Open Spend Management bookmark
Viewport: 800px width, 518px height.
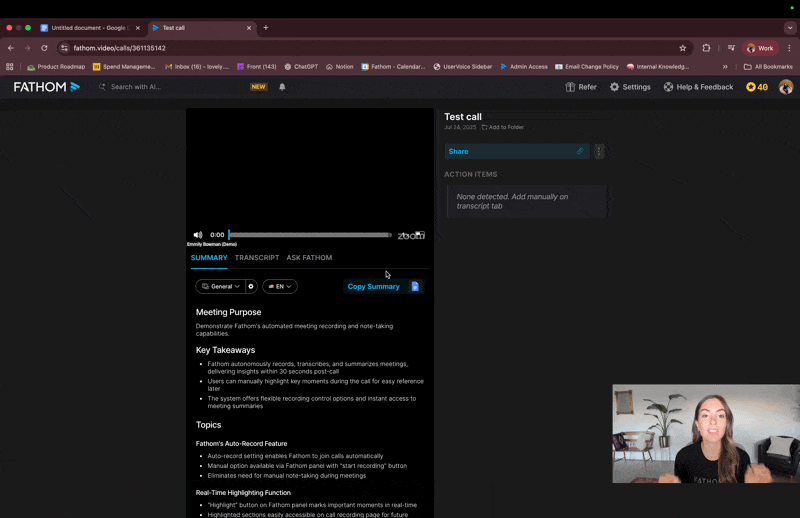click(124, 67)
